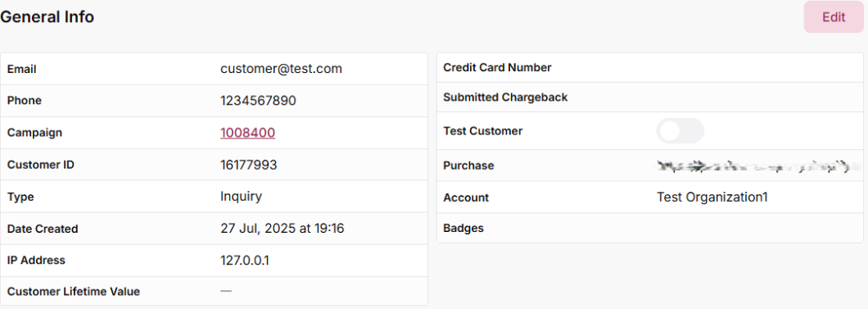Screen dimensions: 868x309
Task: Click the Customer ID label
Action: point(40,165)
